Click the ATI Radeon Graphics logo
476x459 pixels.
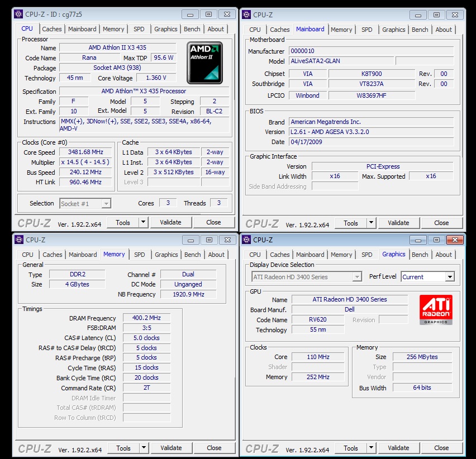(436, 310)
